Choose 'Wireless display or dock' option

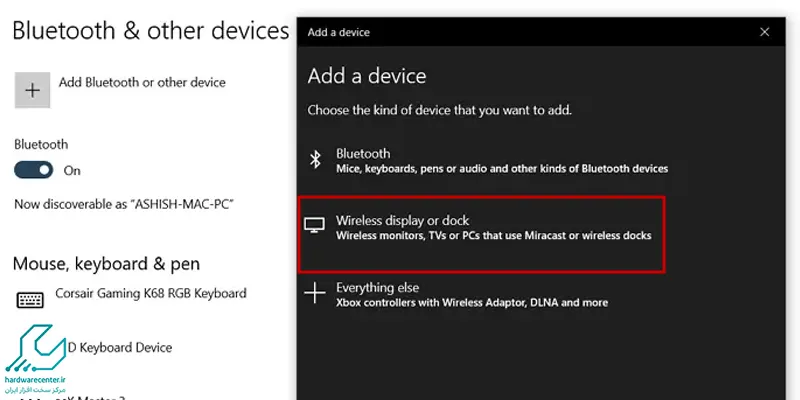[482, 234]
